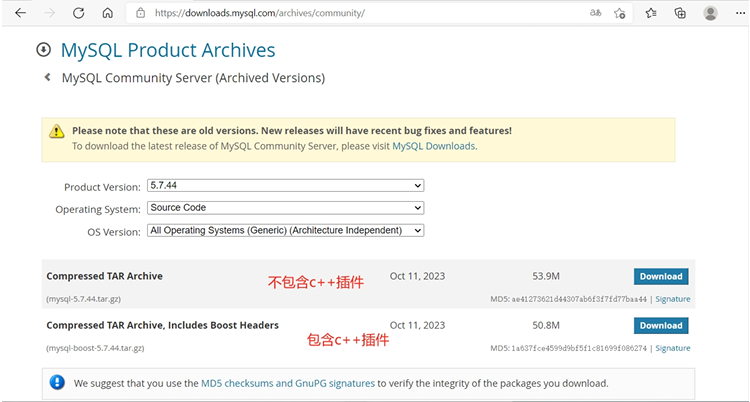The width and height of the screenshot is (750, 402).
Task: Open the collections icon
Action: tap(680, 13)
